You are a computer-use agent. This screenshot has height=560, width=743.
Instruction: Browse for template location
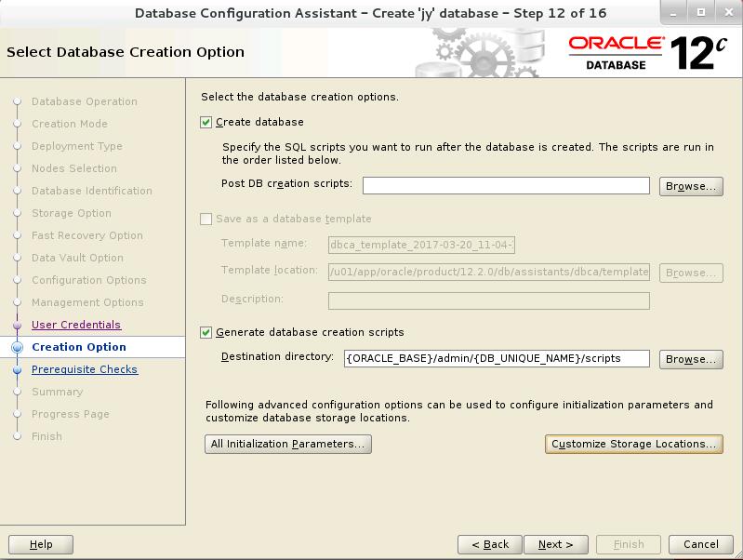tap(691, 273)
